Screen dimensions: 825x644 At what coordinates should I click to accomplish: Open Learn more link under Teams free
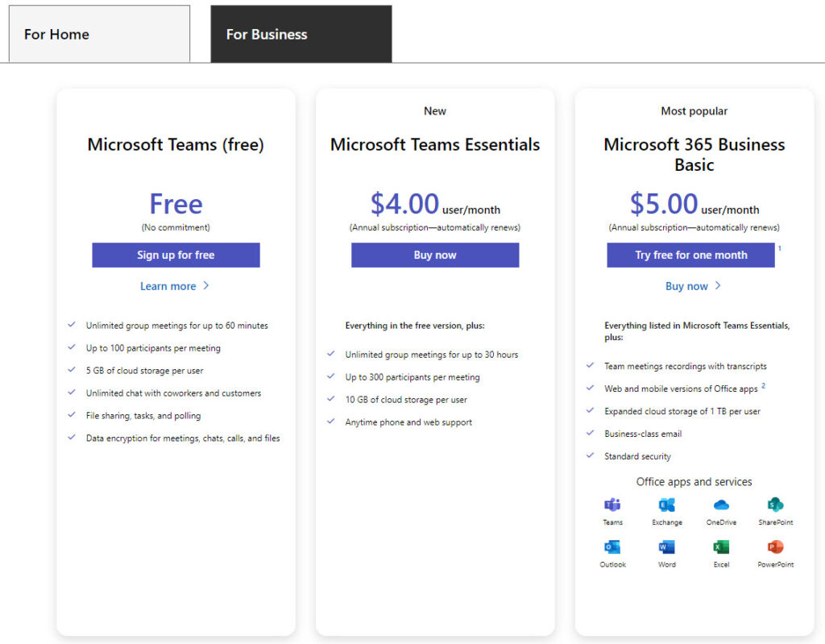(175, 286)
